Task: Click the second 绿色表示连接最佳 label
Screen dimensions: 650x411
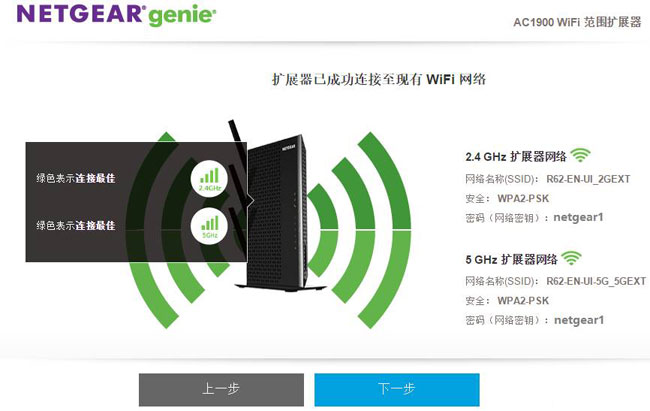Action: [76, 226]
